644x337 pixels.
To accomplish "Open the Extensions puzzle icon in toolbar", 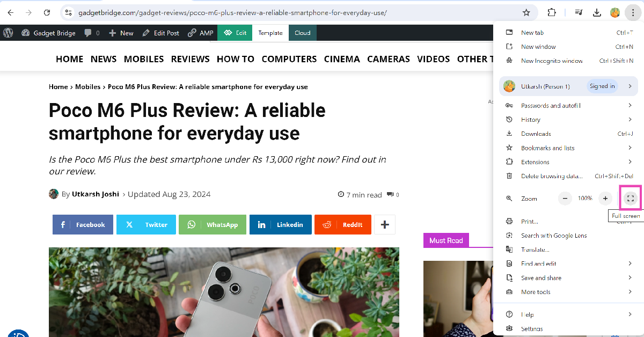I will (552, 12).
